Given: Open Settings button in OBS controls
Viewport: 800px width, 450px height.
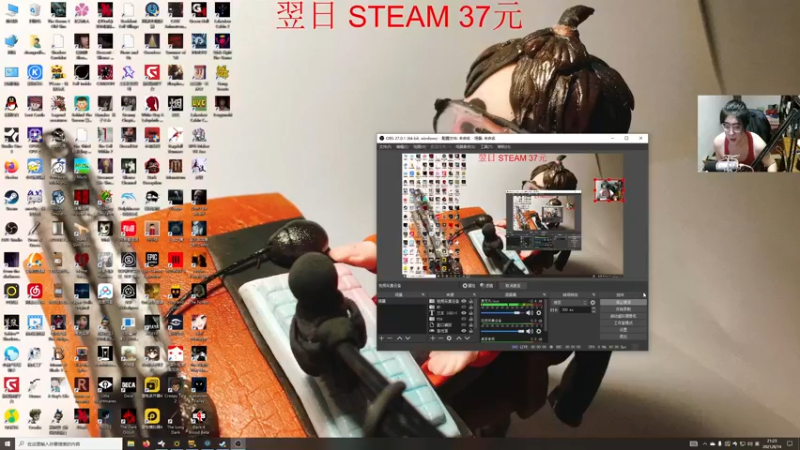Looking at the screenshot, I should [623, 330].
